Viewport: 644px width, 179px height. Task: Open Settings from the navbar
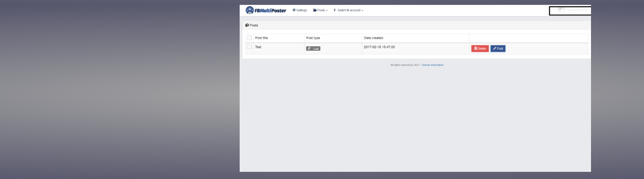[299, 10]
